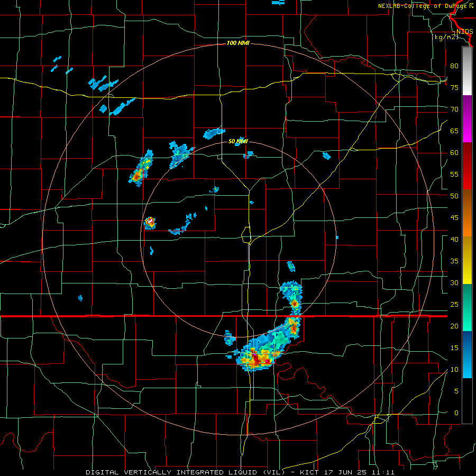Viewport: 476px width, 476px height.
Task: Click the 15 value on the color scale
Action: pyautogui.click(x=454, y=348)
